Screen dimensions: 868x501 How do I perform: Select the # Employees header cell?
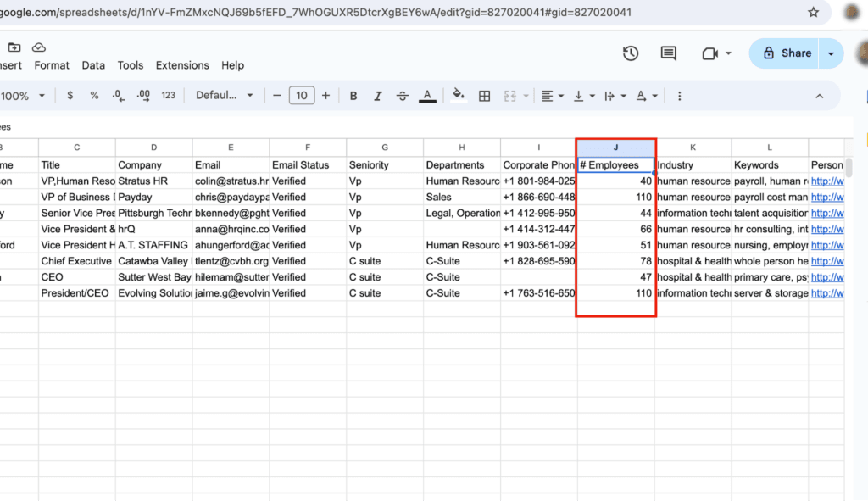point(615,164)
